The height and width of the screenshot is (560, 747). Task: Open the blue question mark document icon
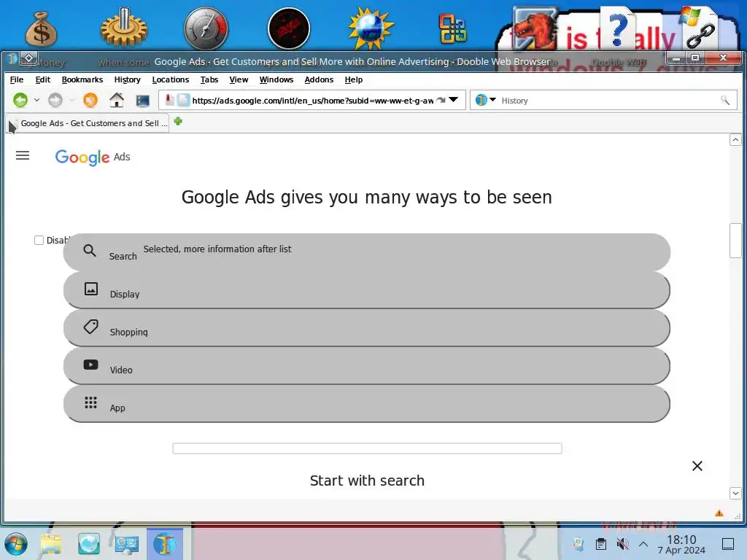[617, 28]
